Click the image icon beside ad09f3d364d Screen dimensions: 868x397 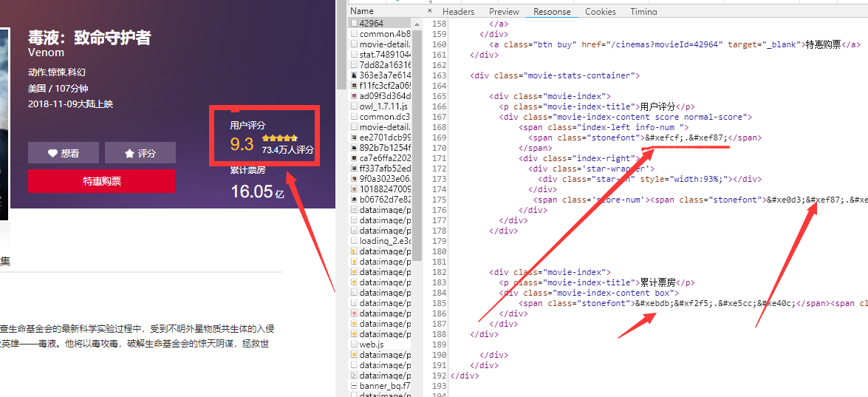pyautogui.click(x=355, y=96)
